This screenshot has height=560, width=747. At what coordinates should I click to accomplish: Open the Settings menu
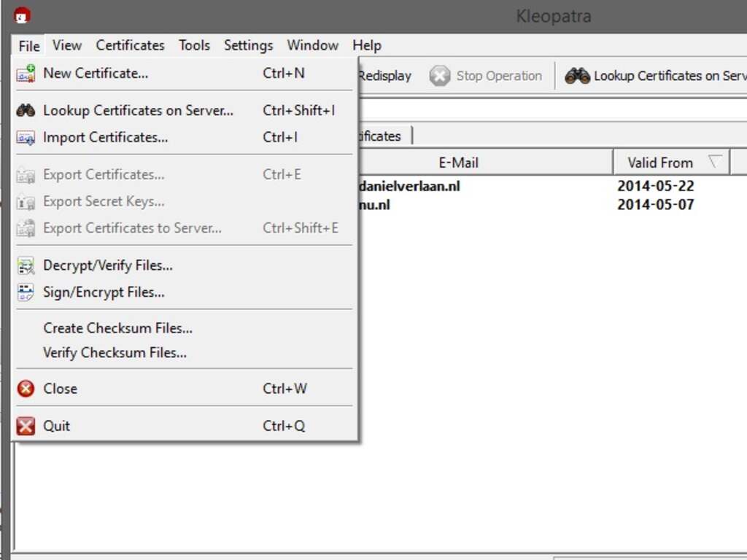[249, 45]
